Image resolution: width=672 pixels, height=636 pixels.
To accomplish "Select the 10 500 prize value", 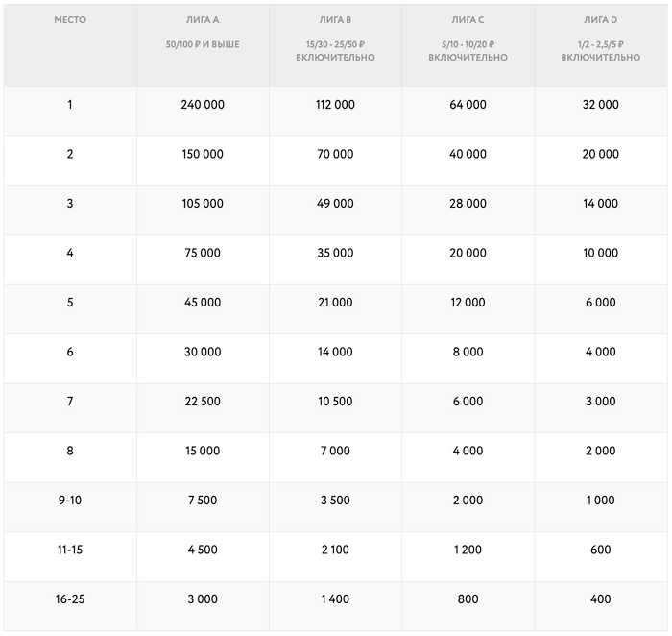I will 335,402.
